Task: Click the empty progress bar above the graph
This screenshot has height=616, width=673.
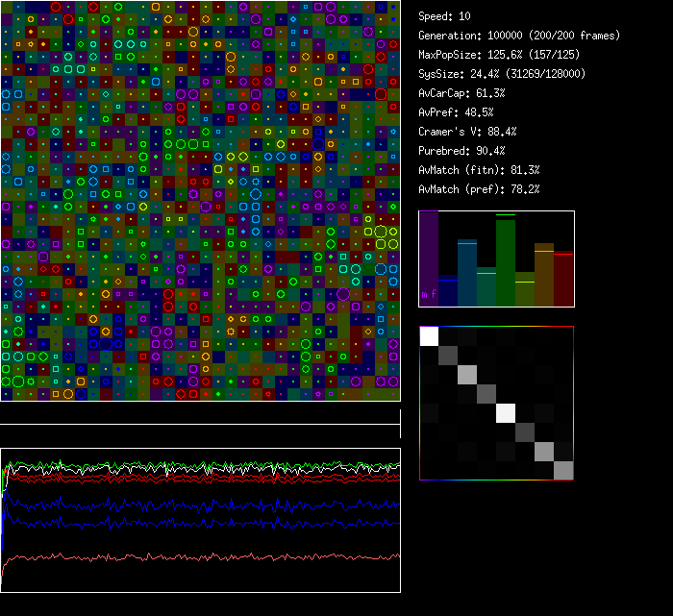Action: pyautogui.click(x=200, y=414)
